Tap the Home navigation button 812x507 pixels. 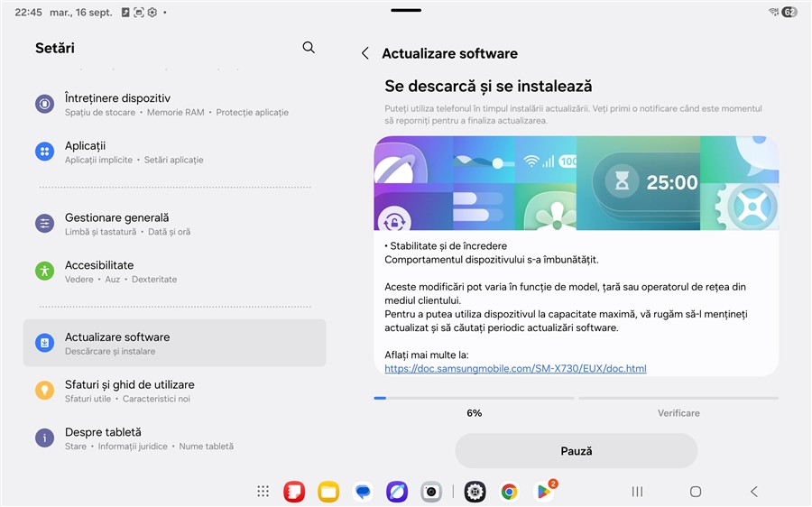tap(696, 492)
